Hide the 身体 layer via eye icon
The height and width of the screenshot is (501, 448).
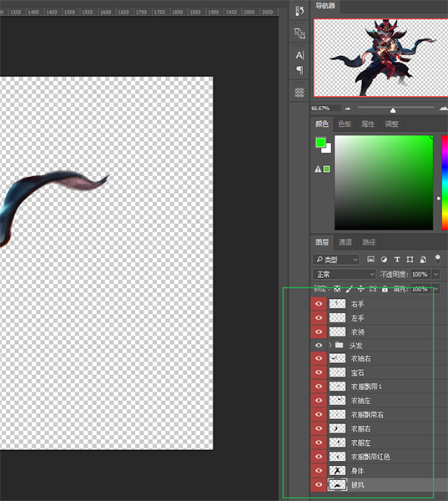pos(319,471)
